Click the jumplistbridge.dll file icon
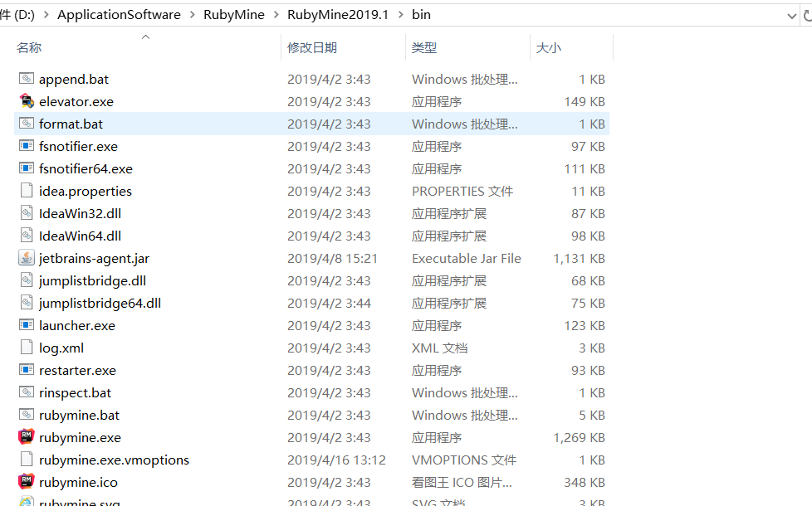812x506 pixels. point(27,280)
